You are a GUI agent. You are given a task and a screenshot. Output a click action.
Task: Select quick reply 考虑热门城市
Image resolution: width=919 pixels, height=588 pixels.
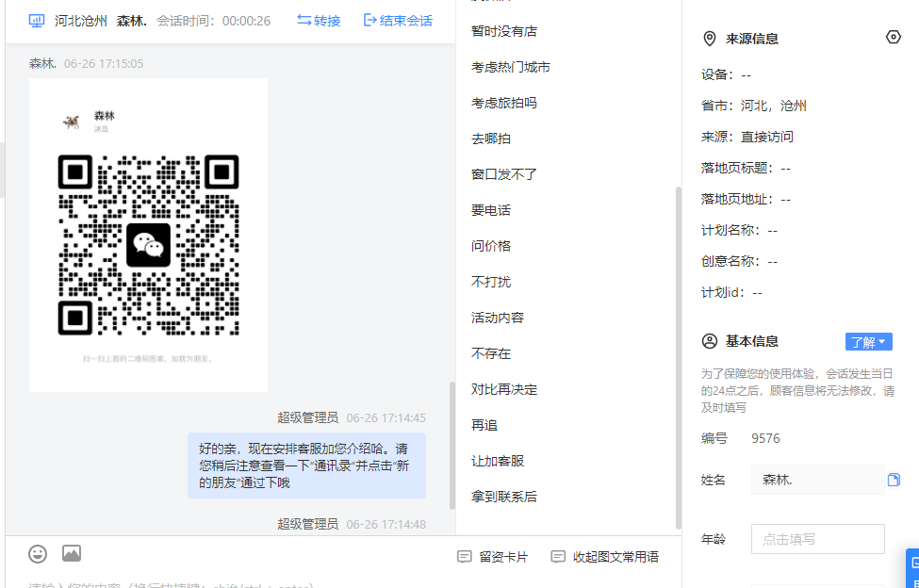click(511, 67)
